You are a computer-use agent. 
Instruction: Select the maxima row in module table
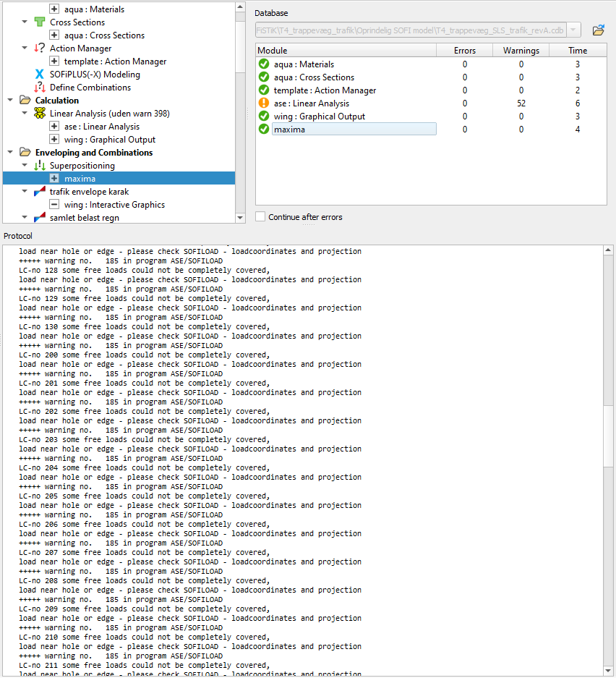(354, 130)
